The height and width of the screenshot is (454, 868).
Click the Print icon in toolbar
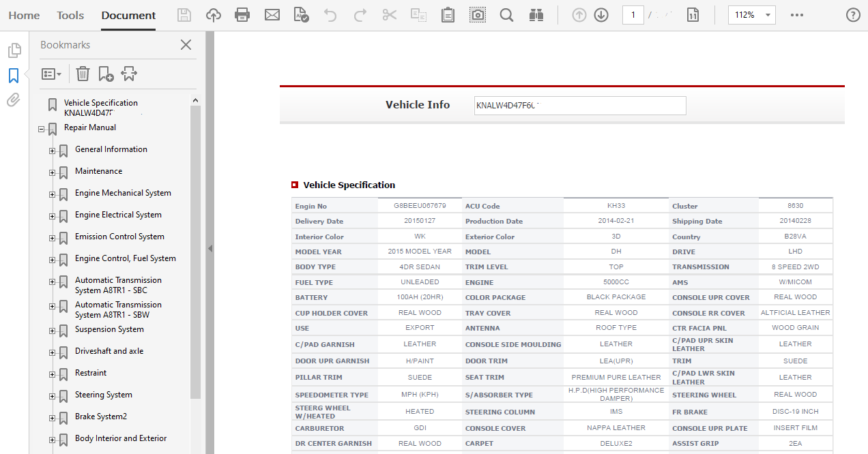coord(242,15)
